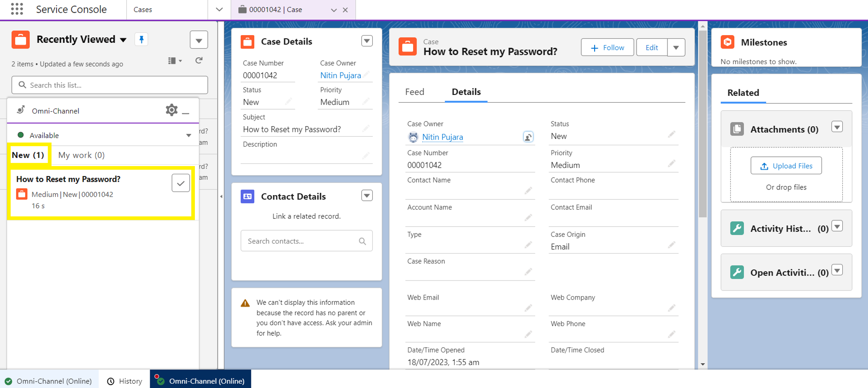Open Open Activities actions dropdown

click(x=837, y=270)
